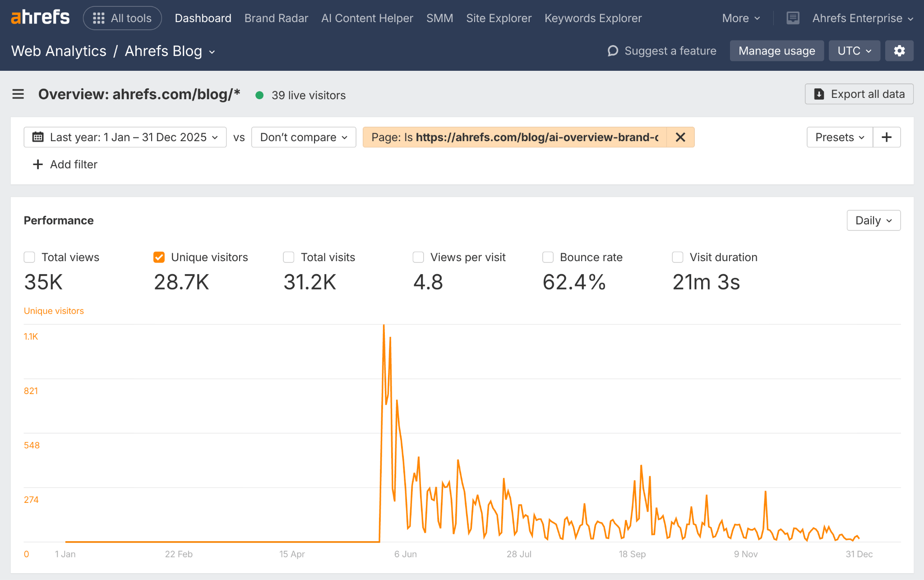Disable the Unique visitors metric

[159, 257]
